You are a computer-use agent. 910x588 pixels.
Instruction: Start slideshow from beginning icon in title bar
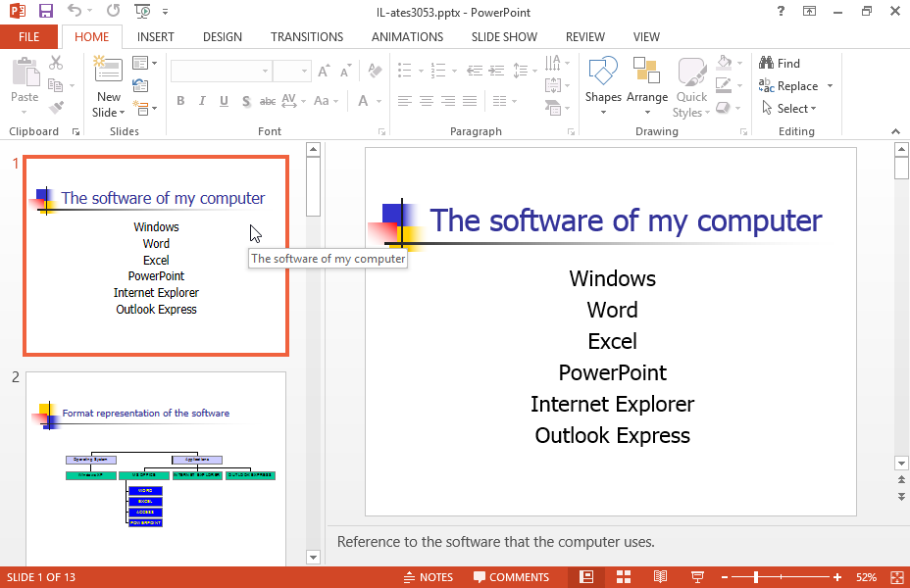142,11
